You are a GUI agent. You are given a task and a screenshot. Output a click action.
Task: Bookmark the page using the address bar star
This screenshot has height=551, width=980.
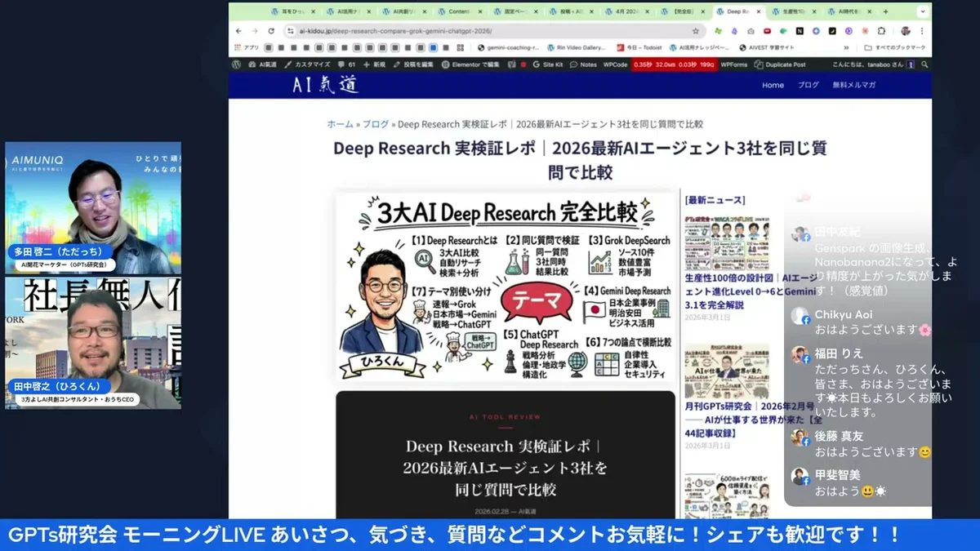pyautogui.click(x=697, y=31)
